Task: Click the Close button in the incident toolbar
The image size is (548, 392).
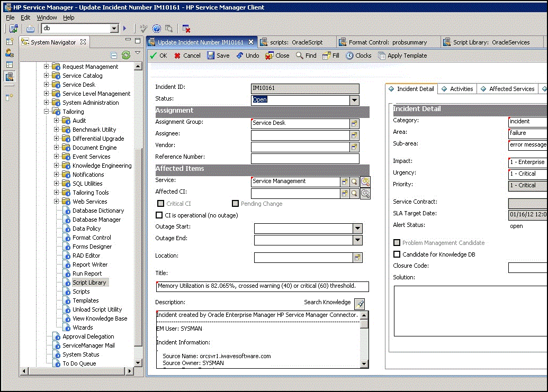Action: pyautogui.click(x=277, y=56)
